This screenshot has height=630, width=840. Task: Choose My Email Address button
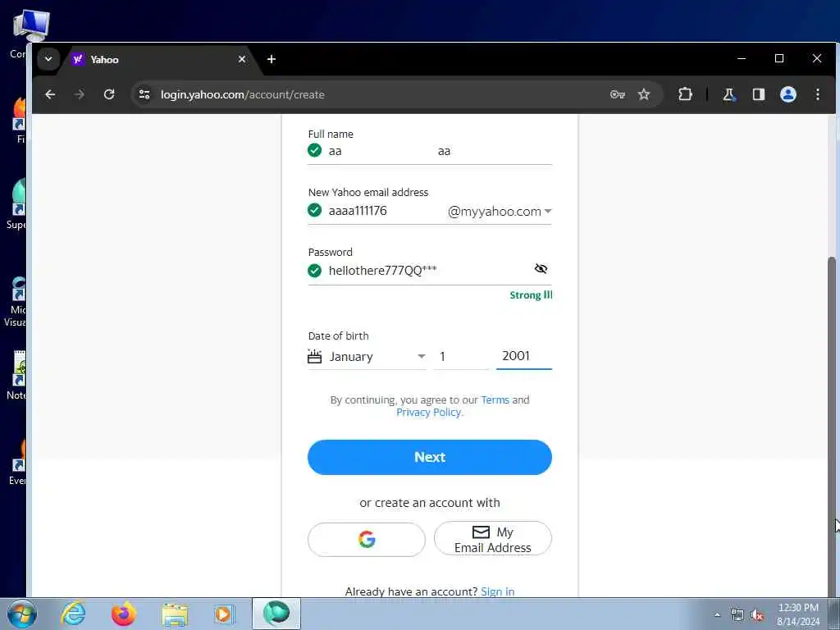[x=492, y=539]
